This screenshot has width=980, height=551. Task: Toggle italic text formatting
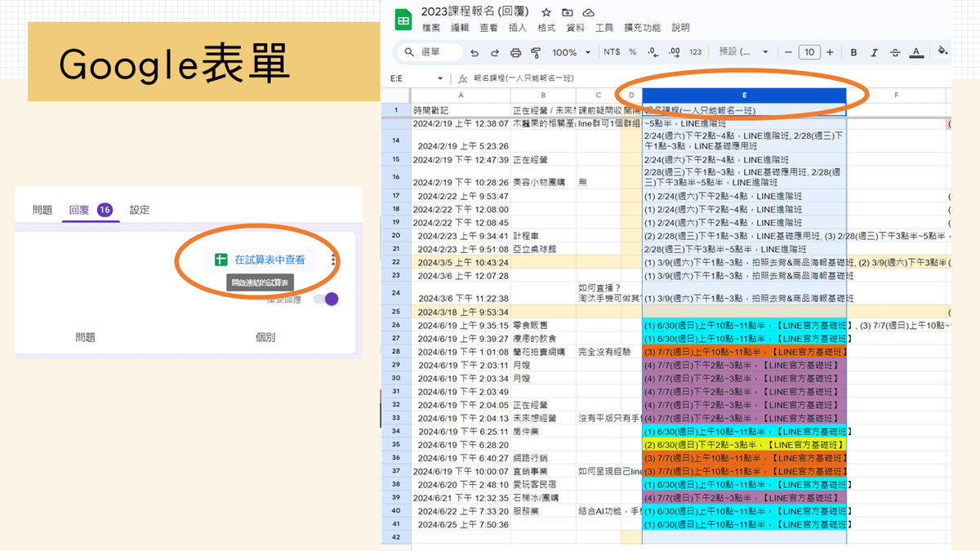click(x=874, y=52)
